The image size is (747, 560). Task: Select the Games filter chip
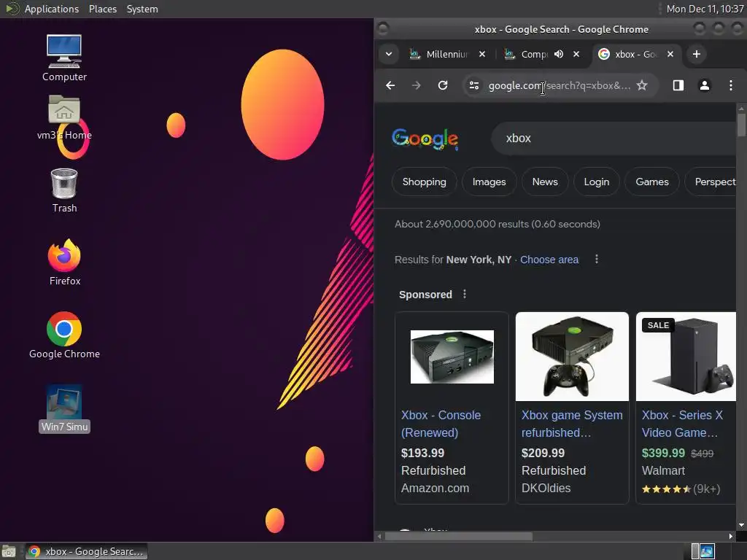click(652, 182)
